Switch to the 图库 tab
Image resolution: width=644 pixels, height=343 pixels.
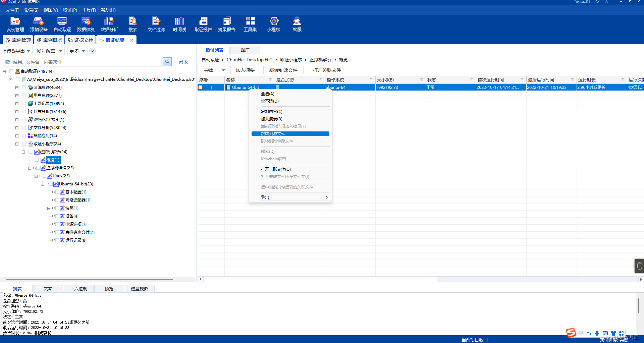[x=245, y=50]
